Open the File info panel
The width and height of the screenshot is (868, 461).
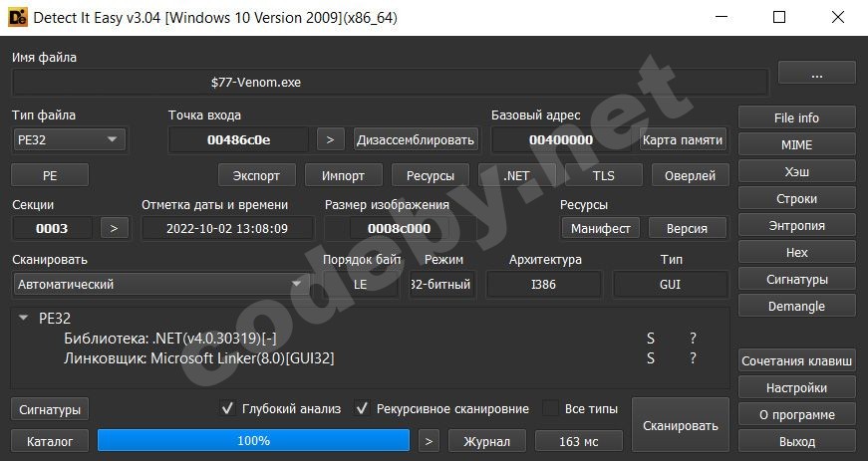click(796, 117)
